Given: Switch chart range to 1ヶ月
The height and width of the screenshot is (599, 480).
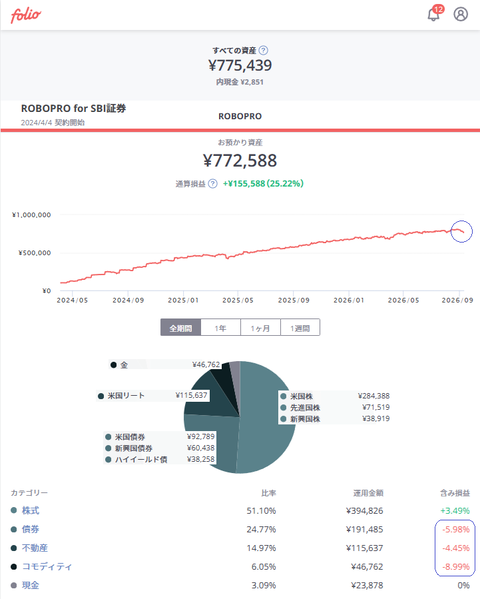Looking at the screenshot, I should point(260,328).
